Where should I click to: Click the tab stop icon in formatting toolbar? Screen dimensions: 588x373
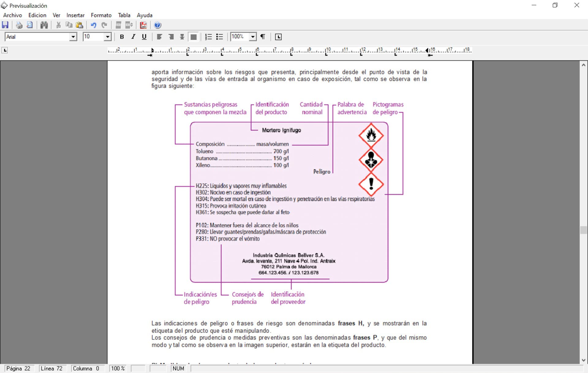coord(278,37)
